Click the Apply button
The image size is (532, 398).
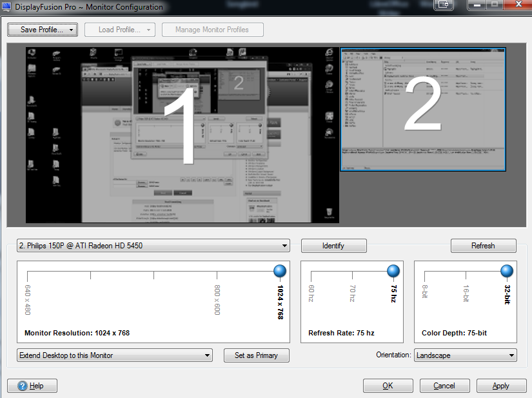click(501, 386)
